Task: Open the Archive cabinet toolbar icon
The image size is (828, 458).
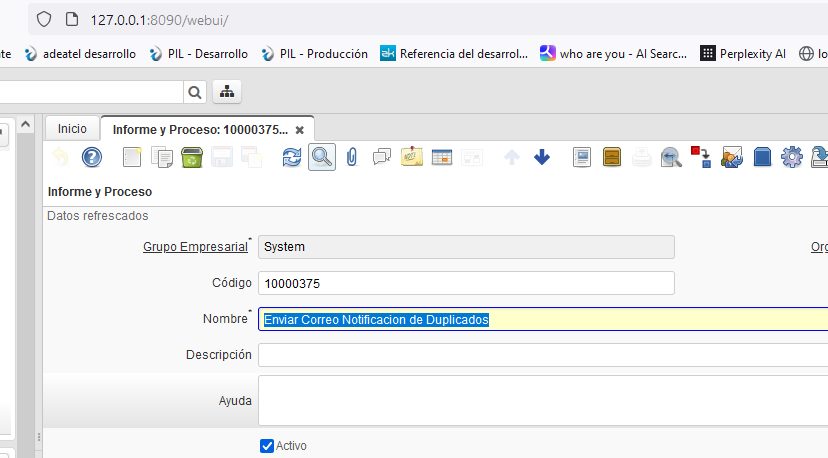Action: (612, 157)
